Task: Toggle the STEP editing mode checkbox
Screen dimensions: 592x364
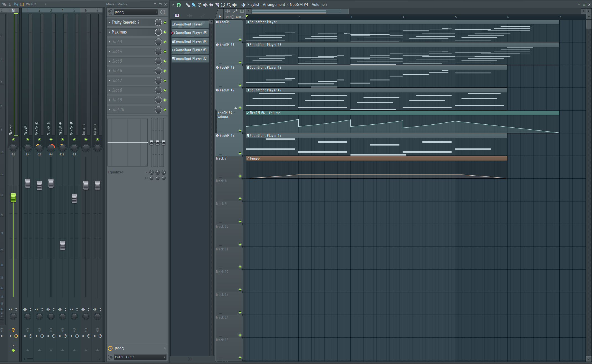Action: point(232,17)
